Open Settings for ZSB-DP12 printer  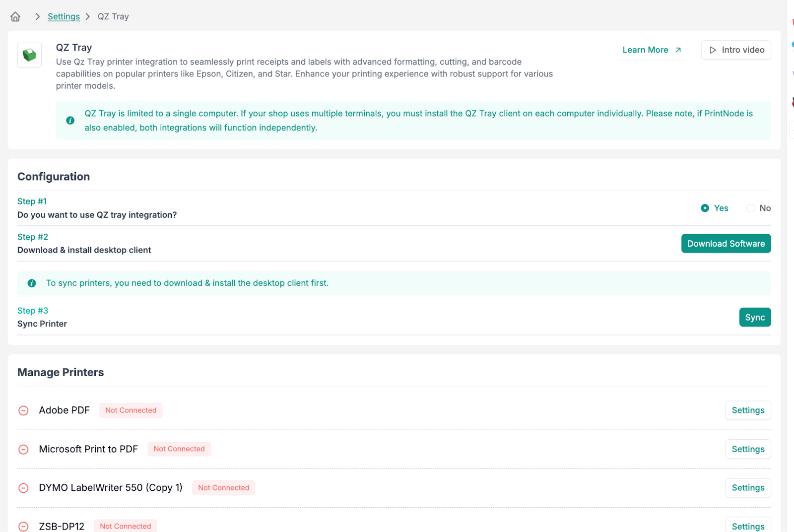(x=748, y=525)
